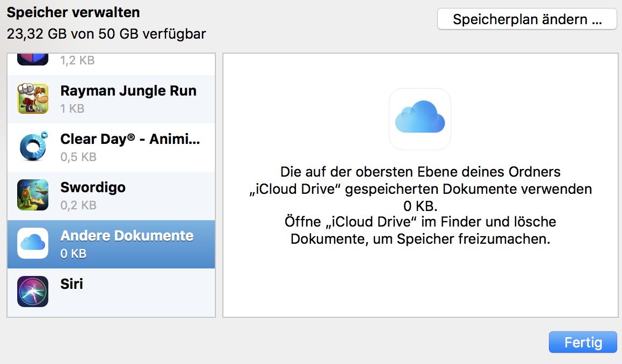The height and width of the screenshot is (364, 622).
Task: Click the Andere Dokumente cloud icon
Action: 33,243
